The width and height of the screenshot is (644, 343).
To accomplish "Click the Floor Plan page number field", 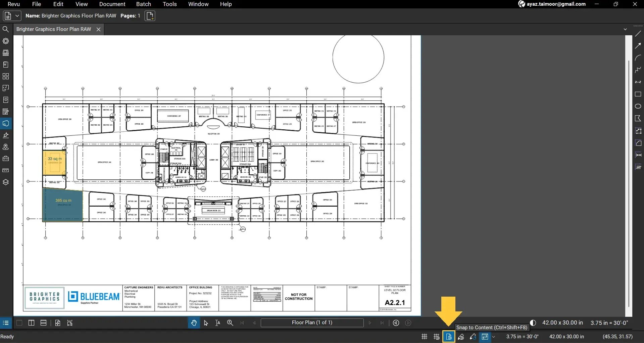I will (x=312, y=323).
